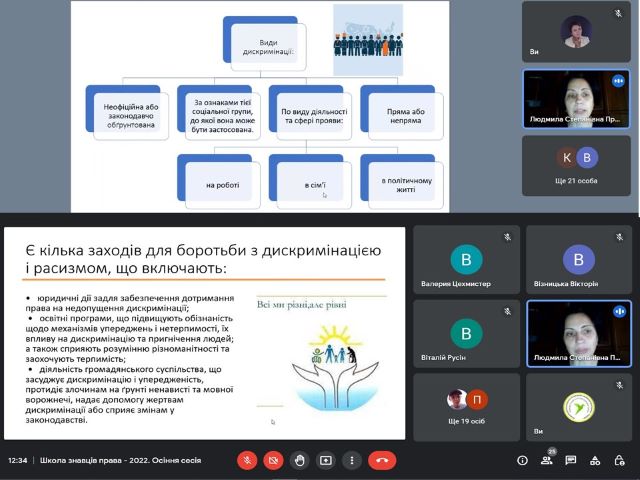
Task: Show participants list people icon
Action: click(546, 460)
